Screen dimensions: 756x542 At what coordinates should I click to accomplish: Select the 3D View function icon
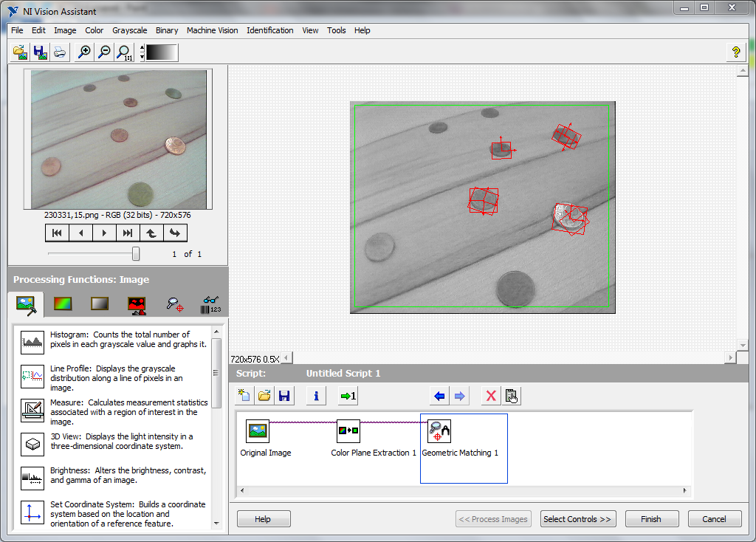click(32, 443)
